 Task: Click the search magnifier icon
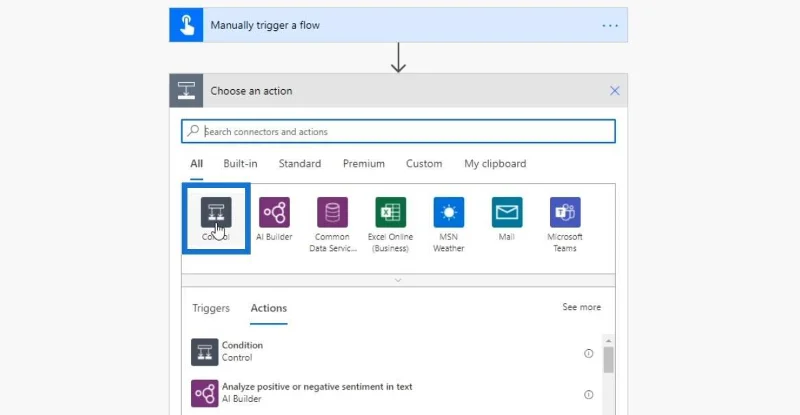193,131
